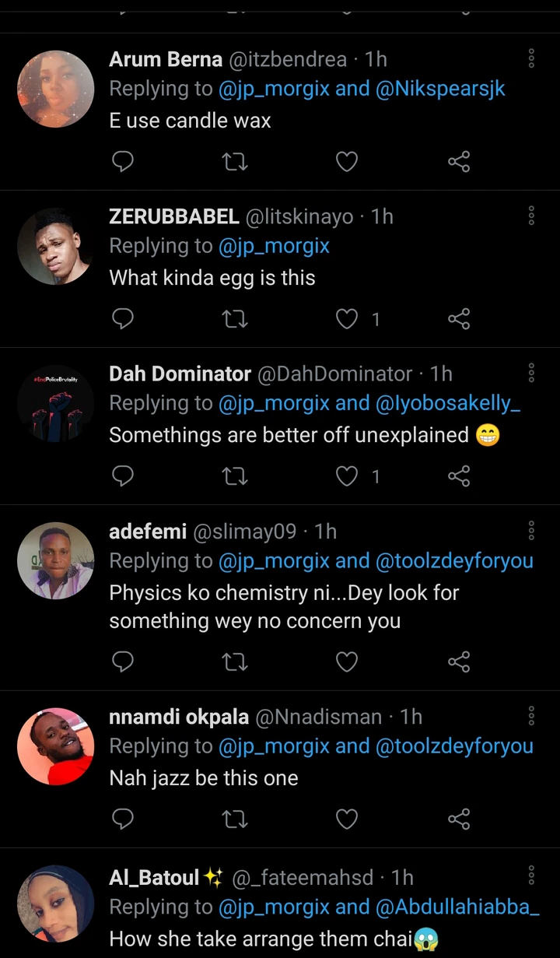View ZERUBBABEL's profile picture
560x958 pixels.
tap(55, 247)
